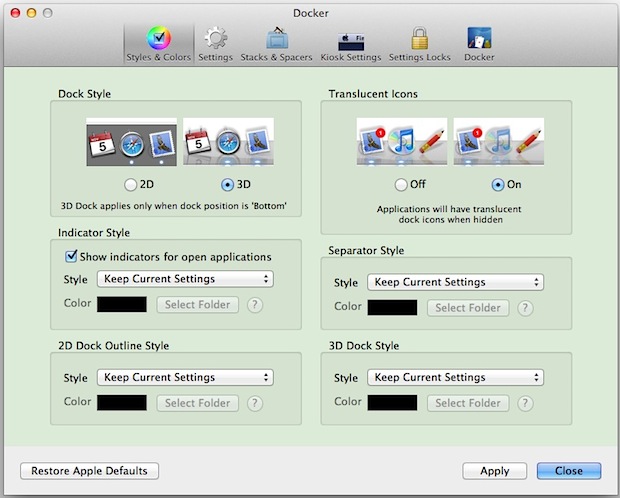Open the 2D Dock Outline Style dropdown

(x=185, y=377)
